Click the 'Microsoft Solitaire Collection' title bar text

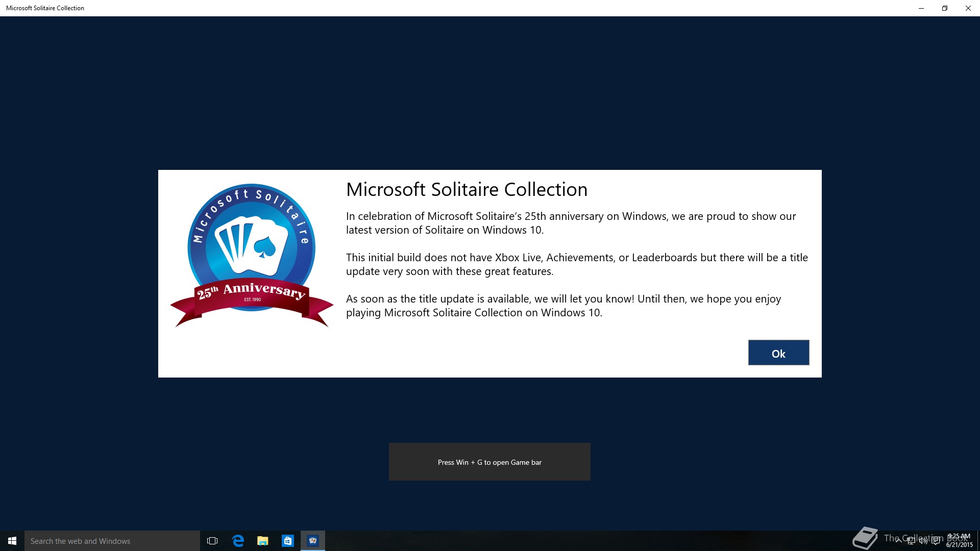point(45,8)
